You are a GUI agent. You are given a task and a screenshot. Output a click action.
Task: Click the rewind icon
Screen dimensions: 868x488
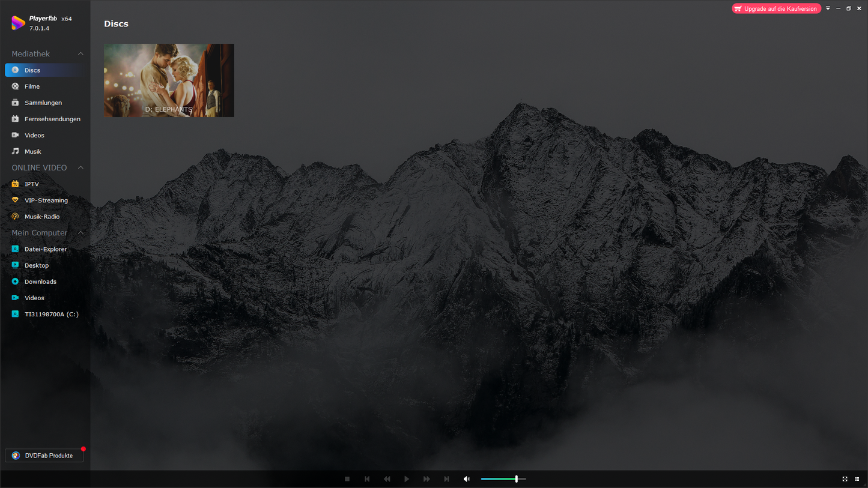click(387, 479)
